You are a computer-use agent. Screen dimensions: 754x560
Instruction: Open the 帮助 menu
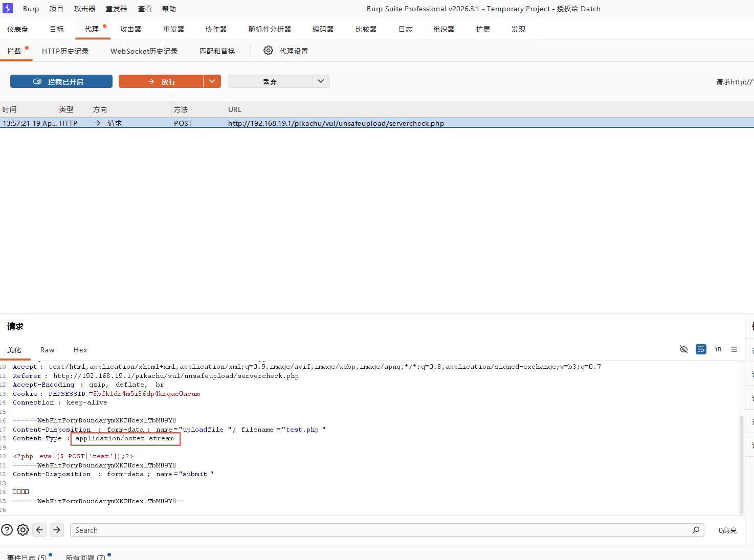tap(169, 9)
